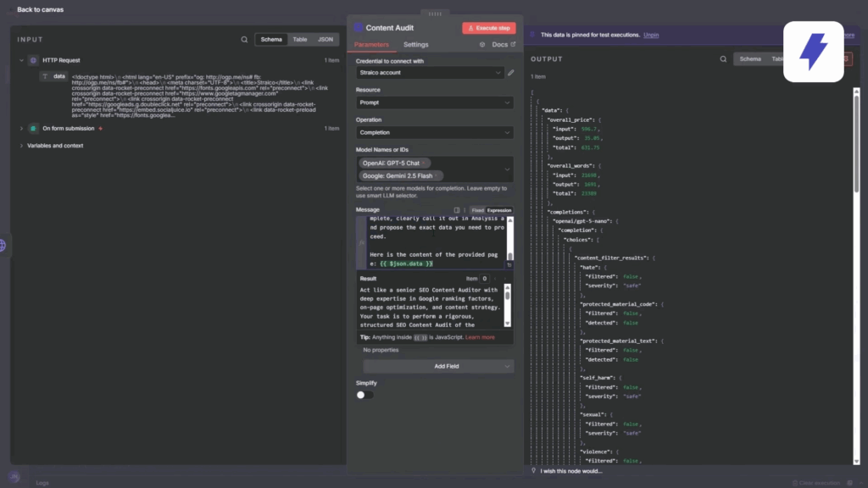Switch Message field to Expression mode
Screen dimensions: 868x488
coord(499,210)
